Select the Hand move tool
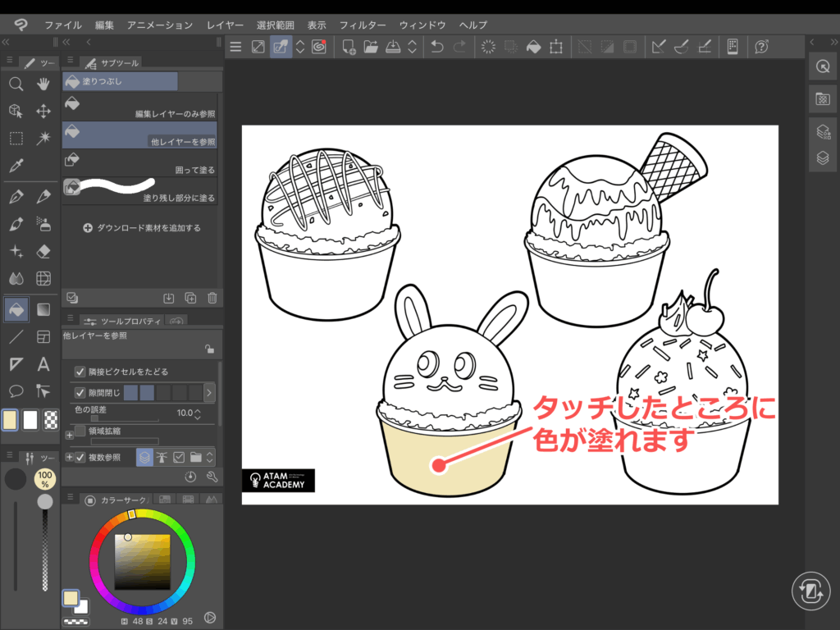The image size is (840, 630). 43,84
